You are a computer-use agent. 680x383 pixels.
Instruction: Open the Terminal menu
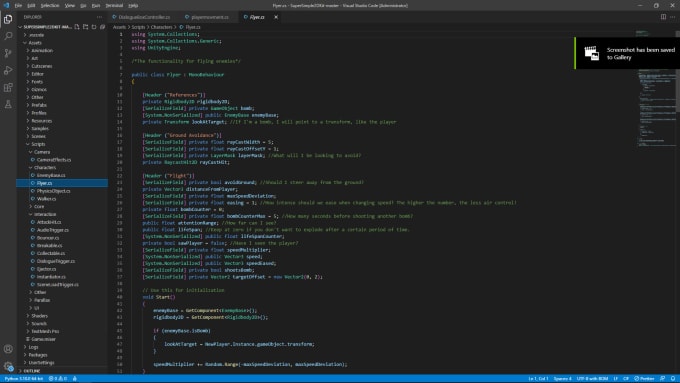point(114,6)
